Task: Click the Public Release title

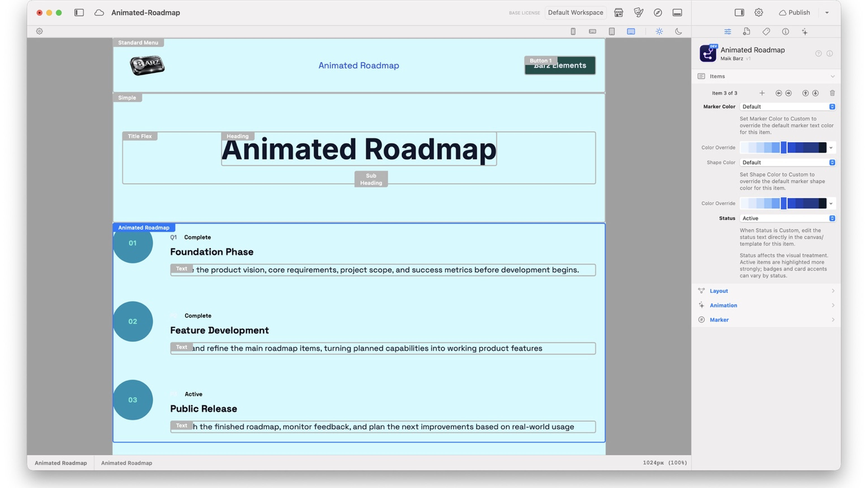Action: [203, 408]
